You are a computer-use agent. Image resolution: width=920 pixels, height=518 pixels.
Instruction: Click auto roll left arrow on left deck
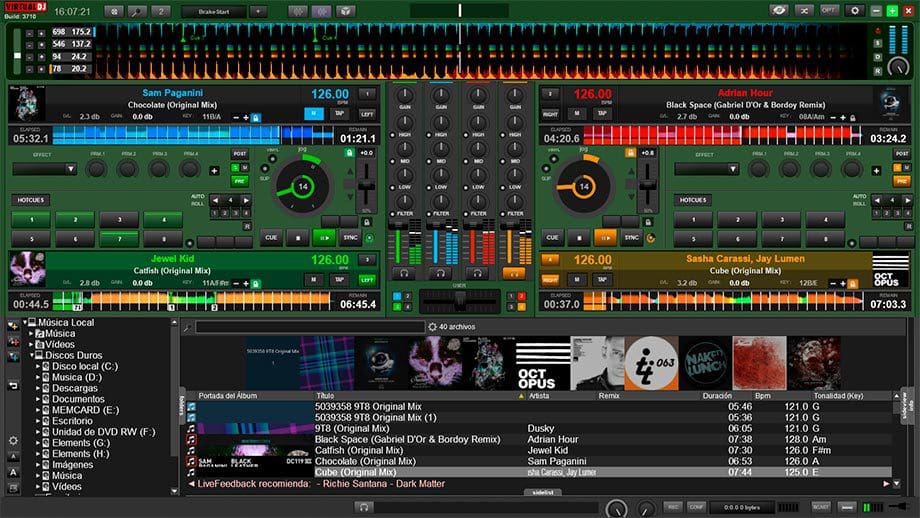[x=215, y=200]
